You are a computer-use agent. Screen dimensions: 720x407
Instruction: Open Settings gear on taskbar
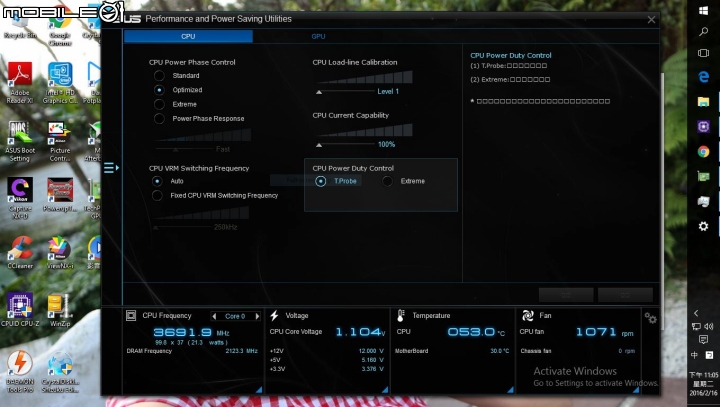tap(703, 226)
